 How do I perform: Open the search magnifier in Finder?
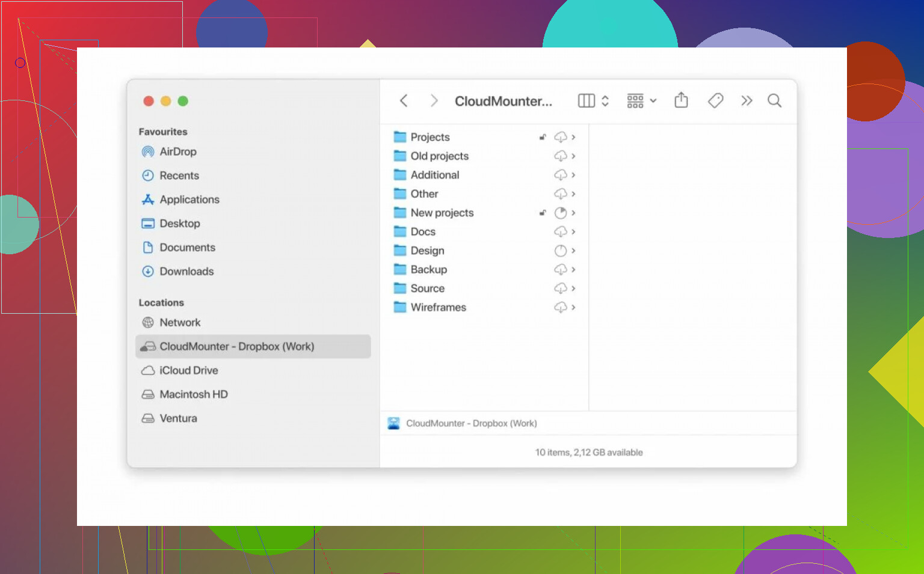[x=774, y=101]
